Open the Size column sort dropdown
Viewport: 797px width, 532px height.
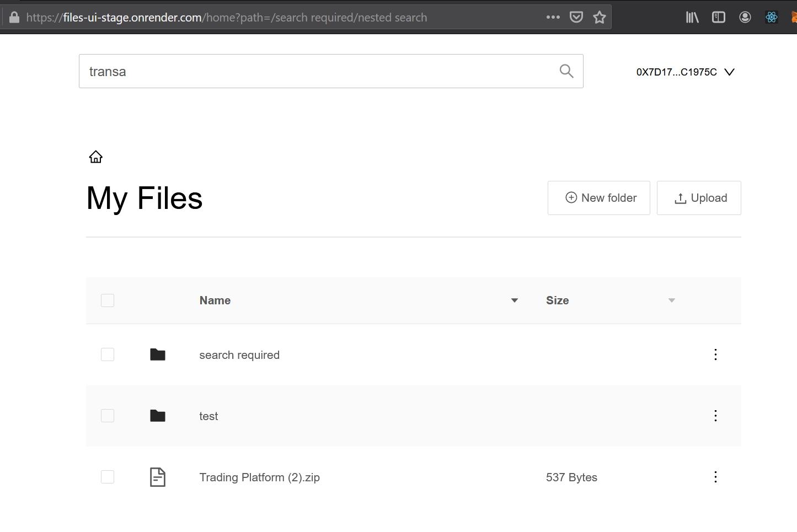pyautogui.click(x=671, y=300)
